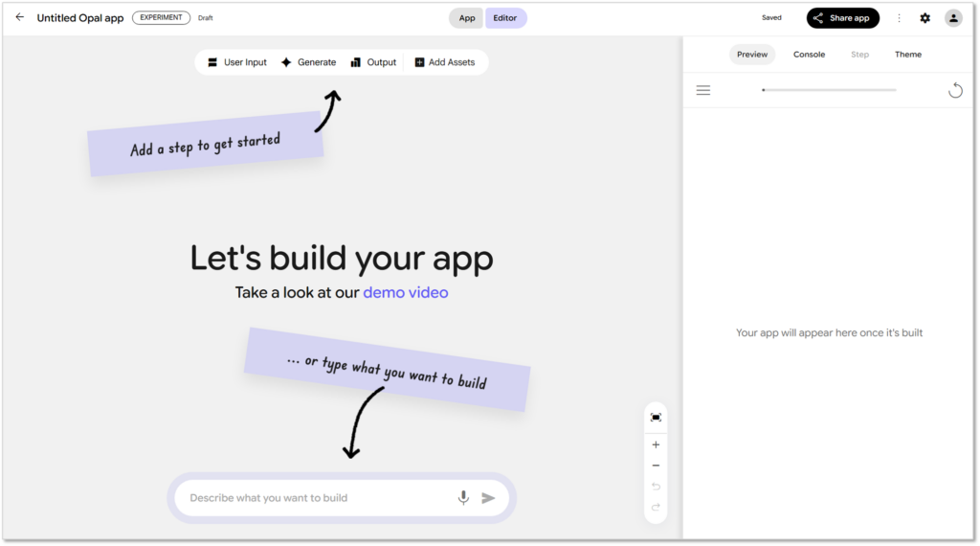
Task: Click the zoom-to-fit canvas icon
Action: tap(656, 418)
